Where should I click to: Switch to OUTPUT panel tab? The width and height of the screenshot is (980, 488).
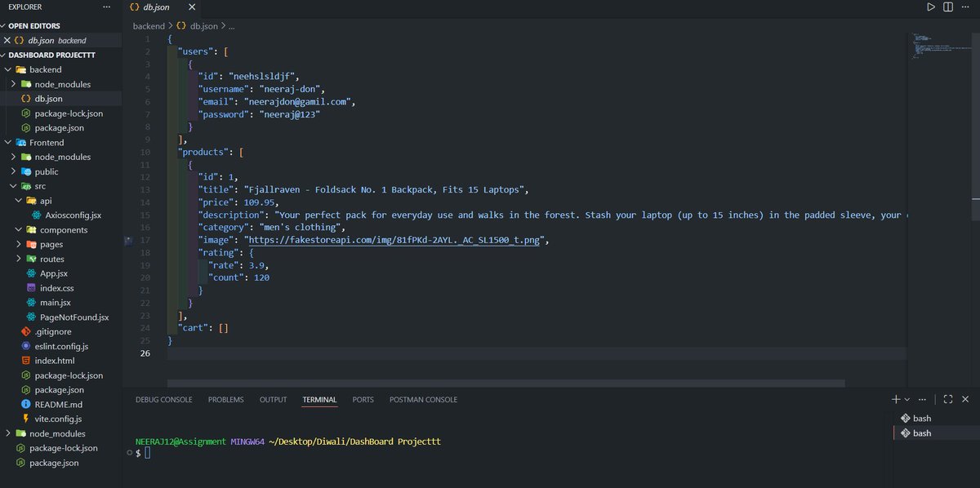coord(274,400)
